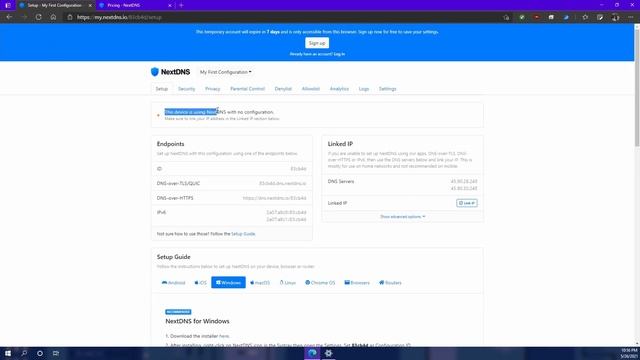Click the Setup Guide link under Endpoints
The image size is (640, 360).
[x=243, y=234]
